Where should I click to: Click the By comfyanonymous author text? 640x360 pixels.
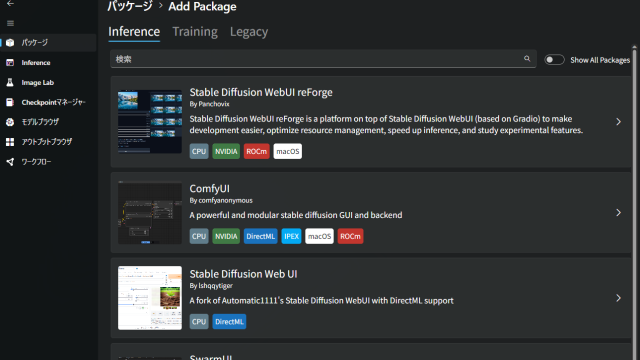point(221,200)
